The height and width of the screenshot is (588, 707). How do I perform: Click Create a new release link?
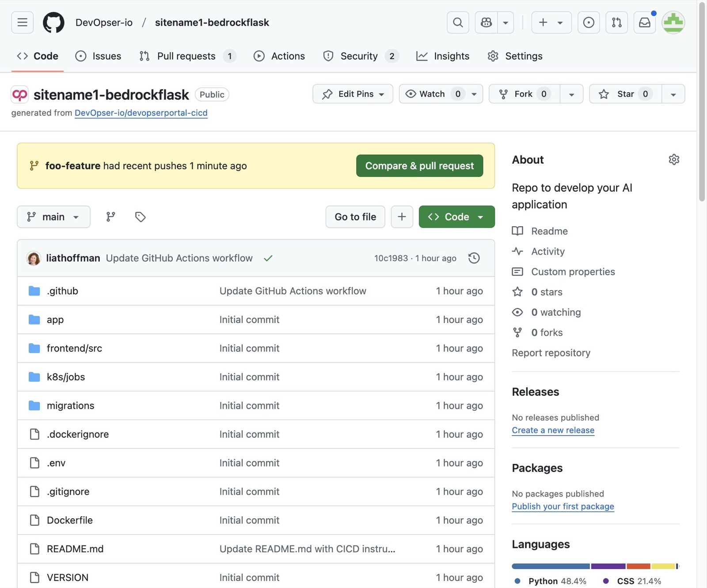pos(553,430)
